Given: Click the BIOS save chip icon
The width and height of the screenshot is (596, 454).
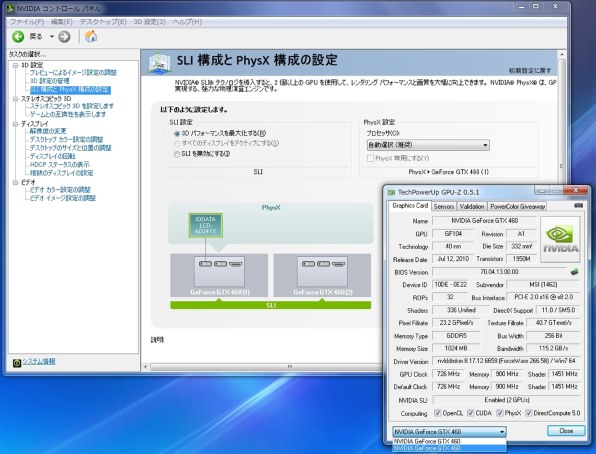Looking at the screenshot, I should [574, 272].
